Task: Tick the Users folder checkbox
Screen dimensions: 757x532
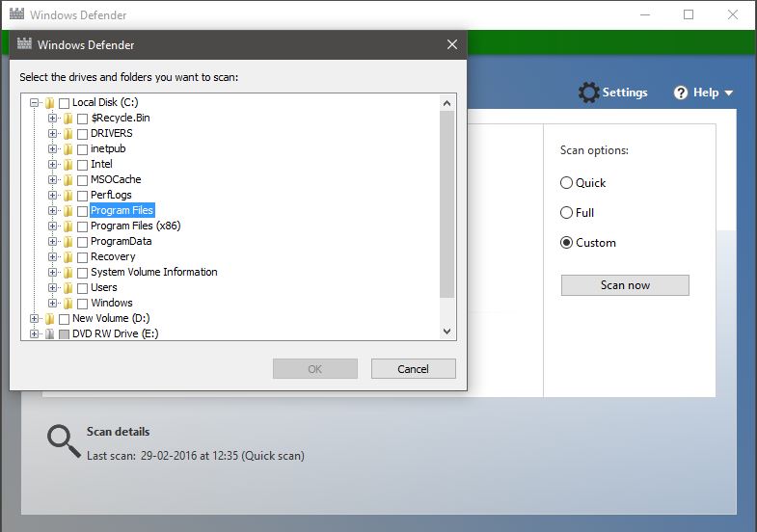Action: point(83,288)
